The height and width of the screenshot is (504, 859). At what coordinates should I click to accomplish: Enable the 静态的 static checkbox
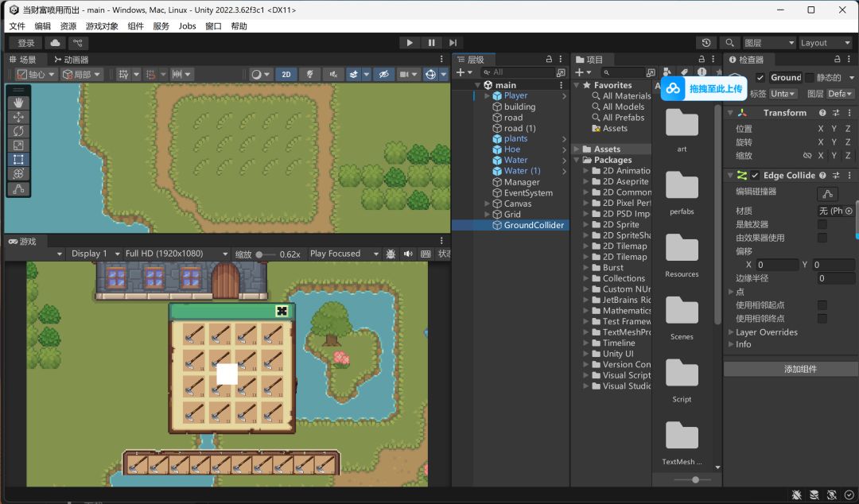809,78
